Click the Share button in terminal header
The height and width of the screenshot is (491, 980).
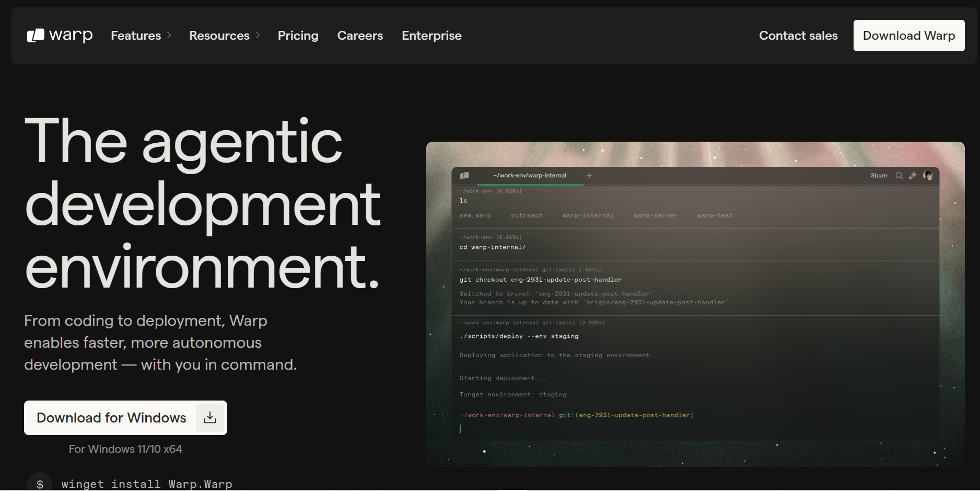(x=879, y=176)
